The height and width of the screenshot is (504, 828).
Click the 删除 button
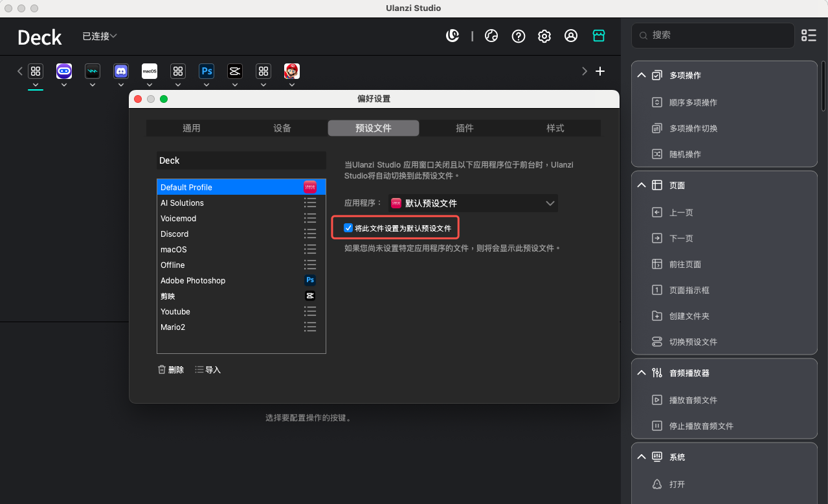click(171, 370)
